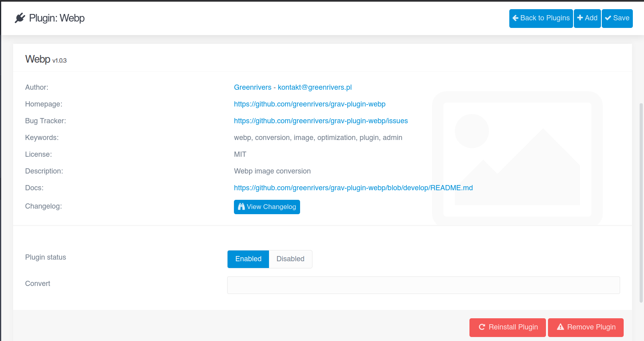Click the plug icon beside Plugin: Webp title
This screenshot has height=341, width=644.
(x=20, y=18)
